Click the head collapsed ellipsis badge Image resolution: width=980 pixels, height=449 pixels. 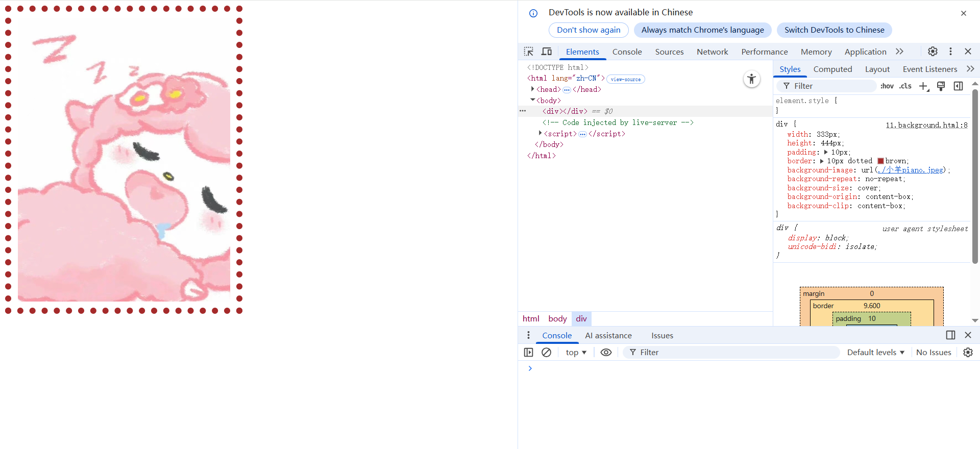pyautogui.click(x=567, y=90)
